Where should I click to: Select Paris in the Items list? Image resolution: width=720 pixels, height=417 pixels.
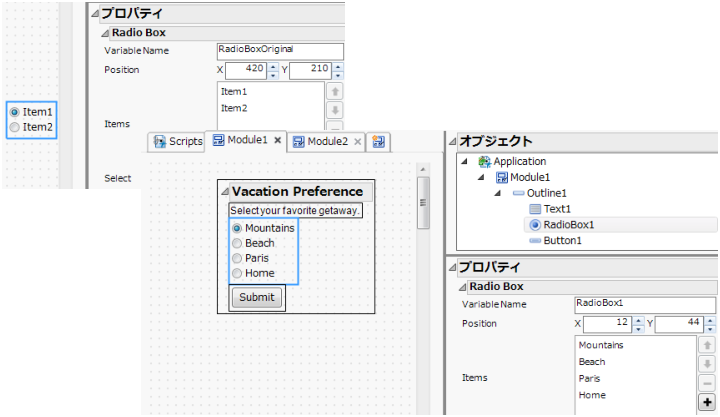tap(589, 379)
